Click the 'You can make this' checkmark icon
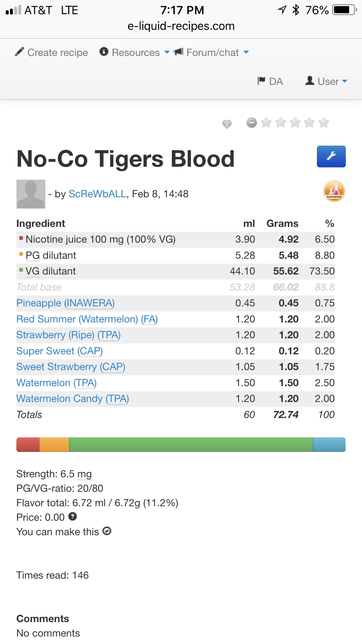The image size is (362, 644). 107,531
